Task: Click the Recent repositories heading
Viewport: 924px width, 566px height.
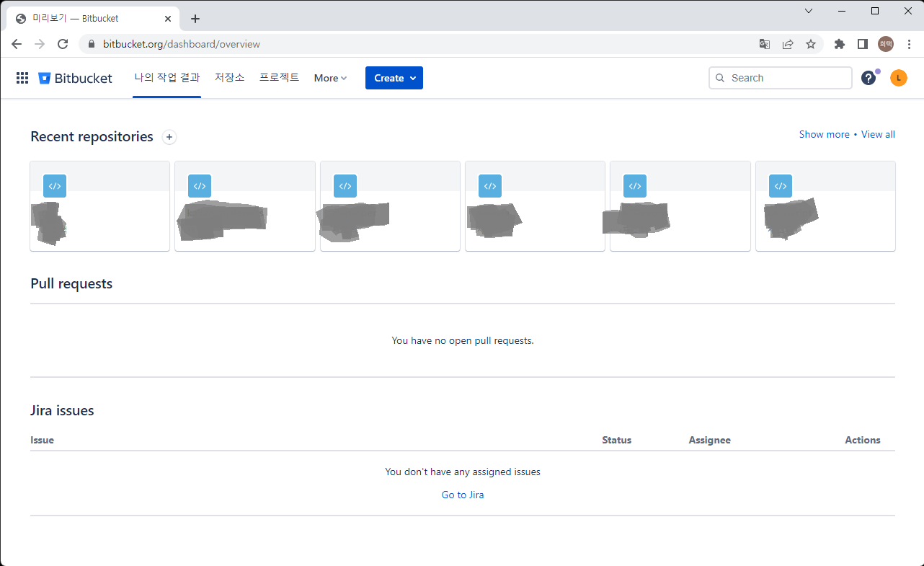Action: pyautogui.click(x=92, y=137)
